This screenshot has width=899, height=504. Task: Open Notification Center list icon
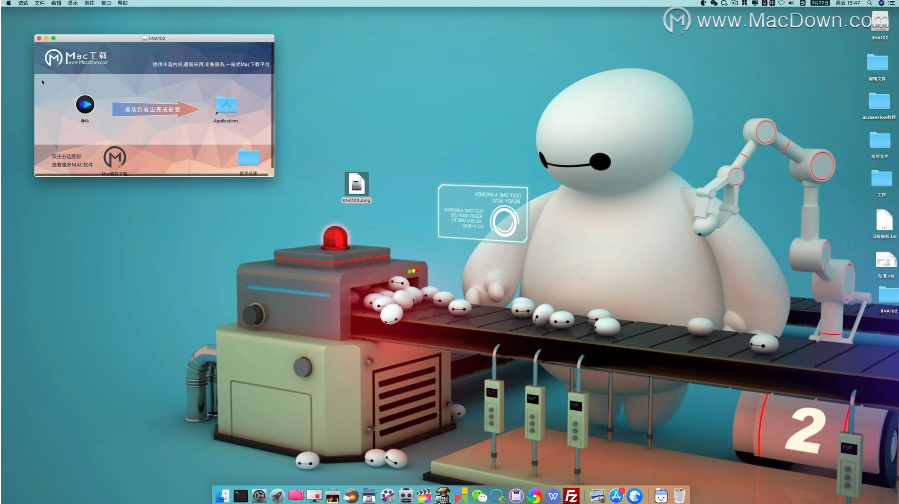point(893,3)
